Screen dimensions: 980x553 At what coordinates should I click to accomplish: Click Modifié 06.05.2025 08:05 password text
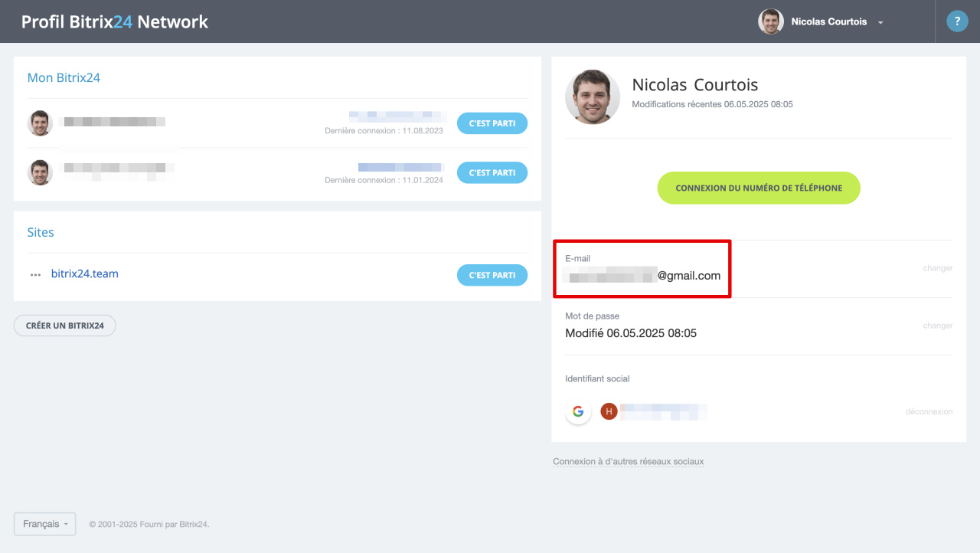pos(631,333)
